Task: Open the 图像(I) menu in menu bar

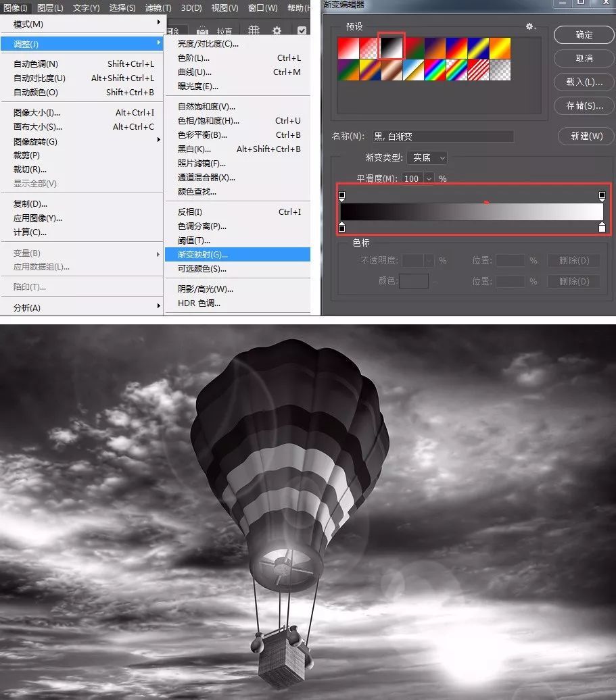Action: tap(16, 7)
